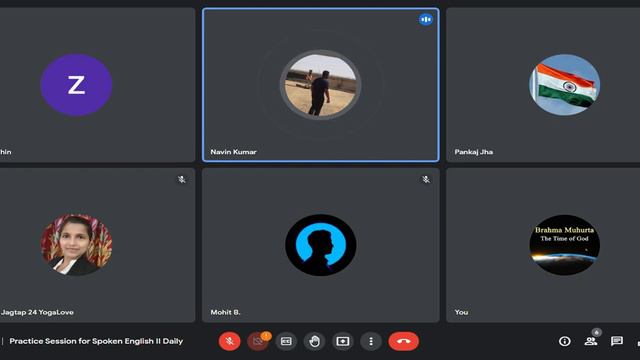640x360 pixels.
Task: Click the camera warning badge on video button
Action: pos(266,336)
